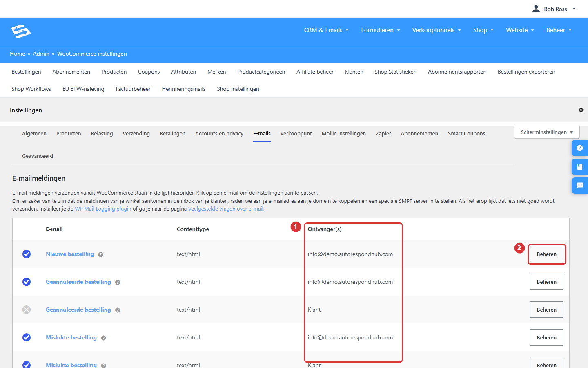This screenshot has height=368, width=588.
Task: Click Beheren for Mislukte bestelling info@ row
Action: point(546,337)
